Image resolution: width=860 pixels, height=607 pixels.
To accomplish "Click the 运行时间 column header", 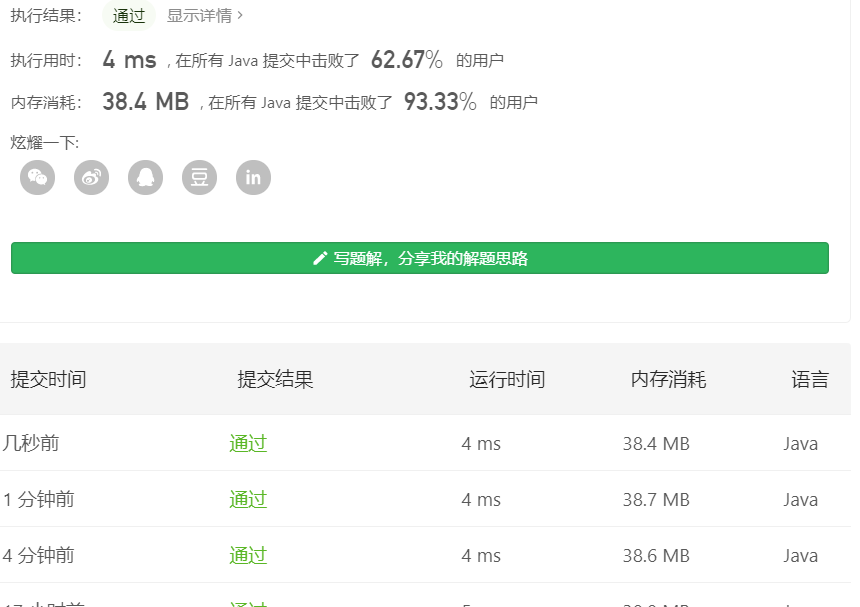I will pos(507,379).
